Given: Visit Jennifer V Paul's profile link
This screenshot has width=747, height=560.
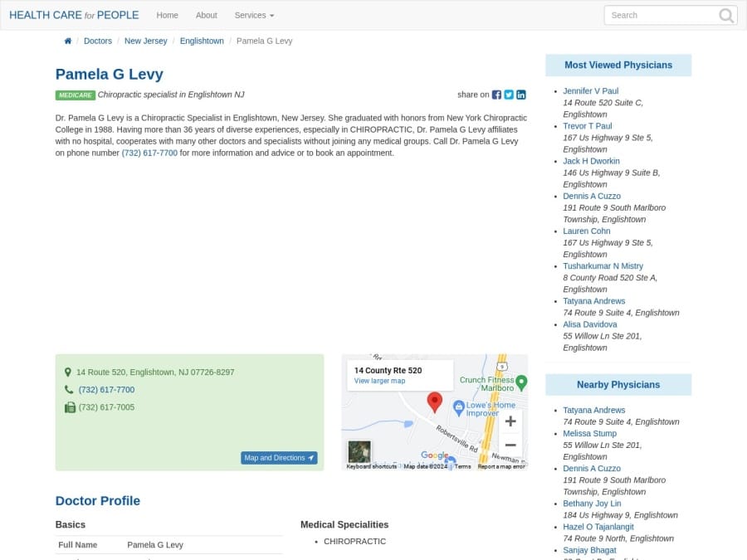Looking at the screenshot, I should (590, 90).
